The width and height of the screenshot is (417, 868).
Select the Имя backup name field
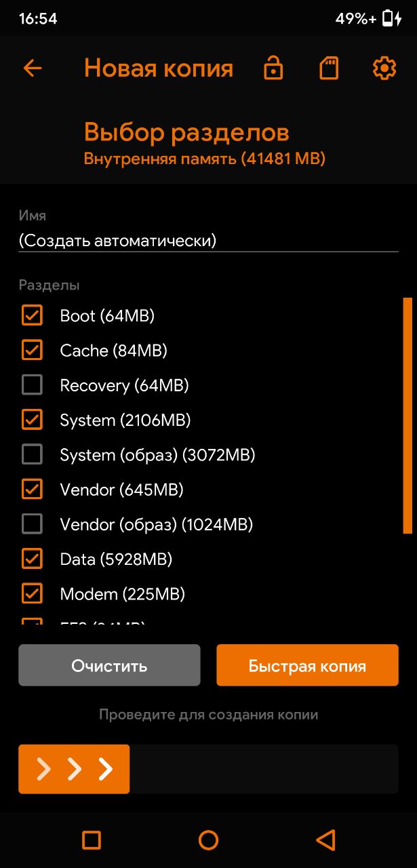click(208, 240)
